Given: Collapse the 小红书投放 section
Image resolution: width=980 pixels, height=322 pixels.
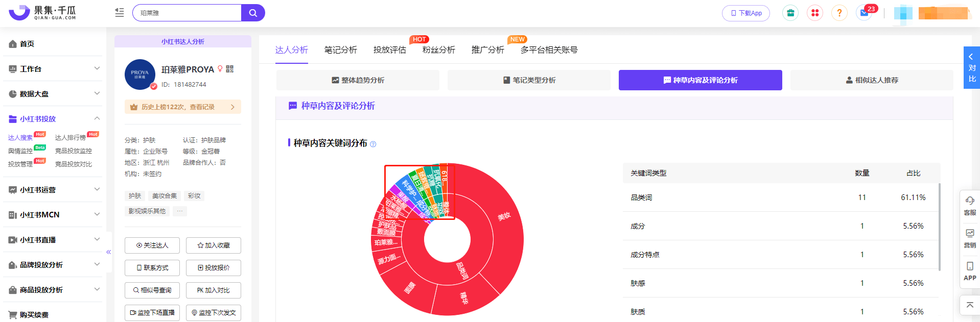Looking at the screenshot, I should 53,119.
